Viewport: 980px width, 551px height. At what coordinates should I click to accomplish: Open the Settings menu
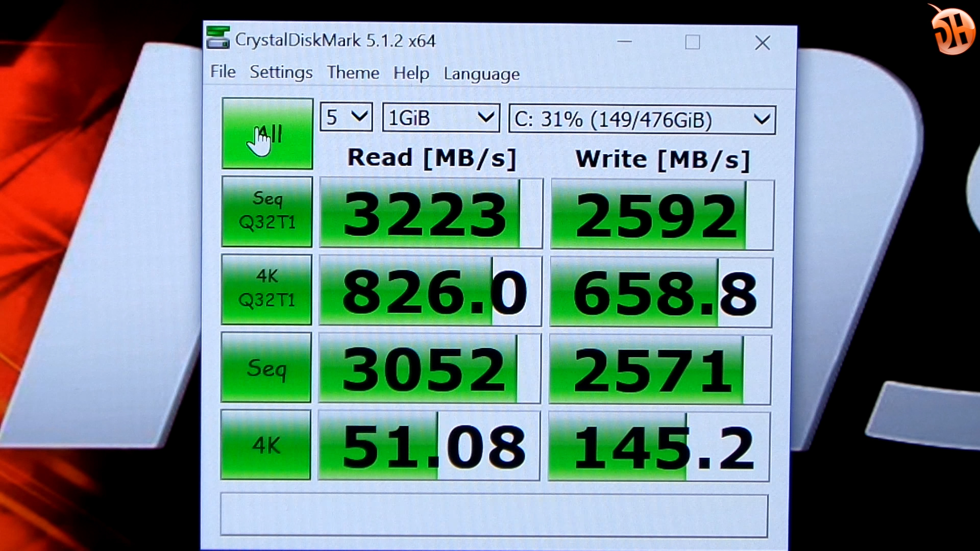tap(281, 72)
